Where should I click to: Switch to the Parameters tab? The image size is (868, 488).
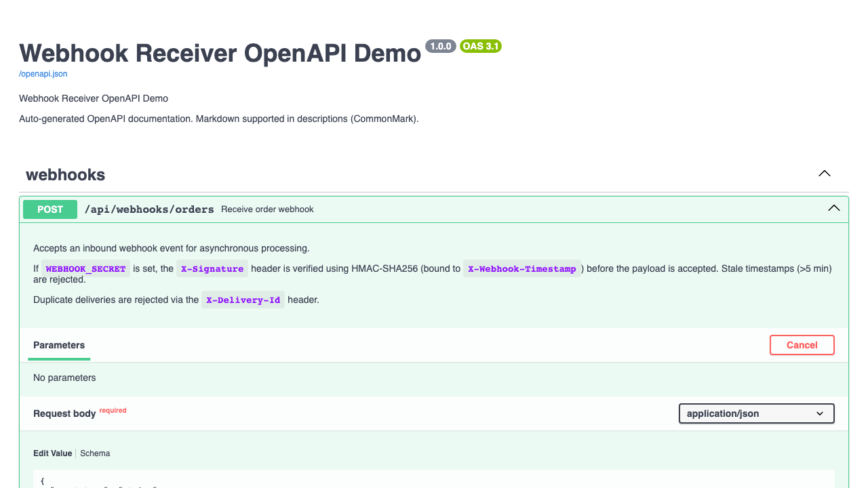(59, 345)
